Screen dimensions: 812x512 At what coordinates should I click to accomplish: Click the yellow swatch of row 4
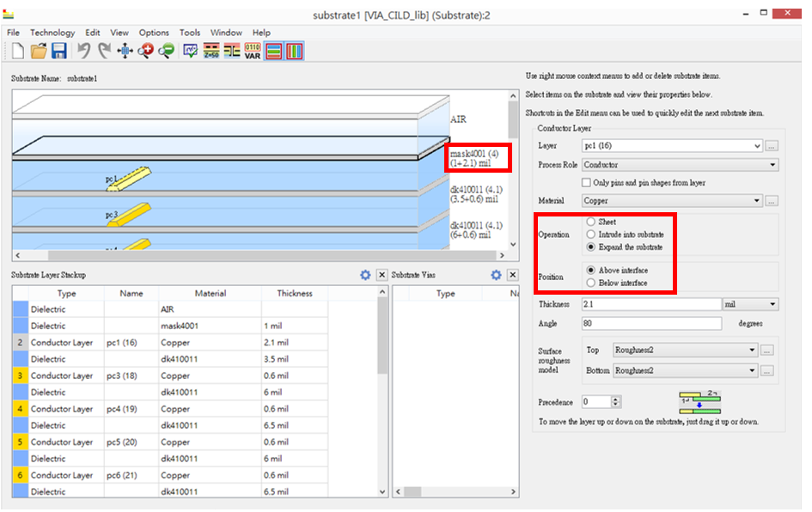click(x=21, y=408)
